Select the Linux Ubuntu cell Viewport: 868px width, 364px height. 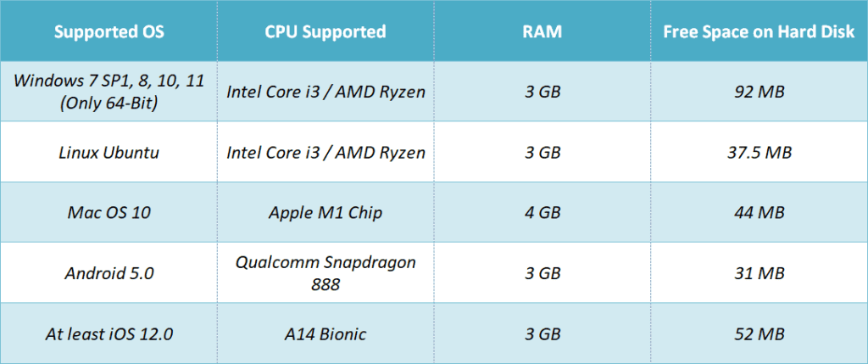point(109,153)
